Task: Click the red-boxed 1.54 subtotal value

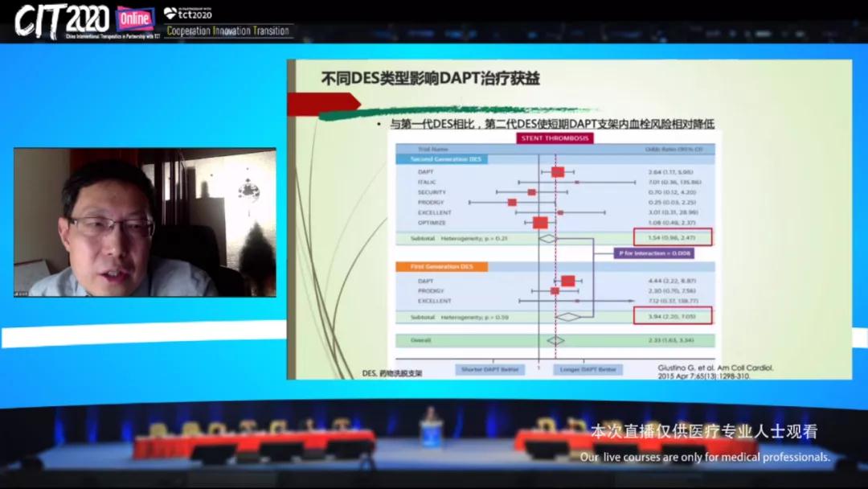Action: [672, 238]
